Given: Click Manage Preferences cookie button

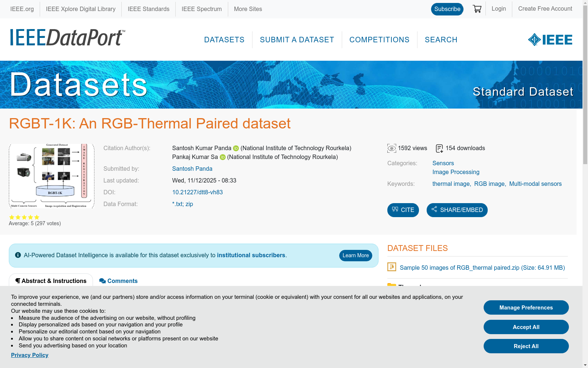Looking at the screenshot, I should pos(526,308).
